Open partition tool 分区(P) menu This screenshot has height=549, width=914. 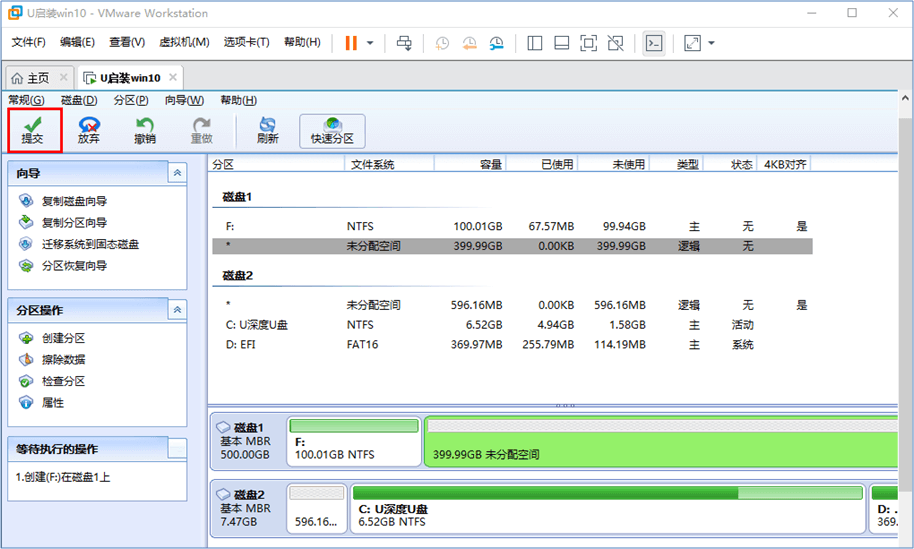coord(131,100)
